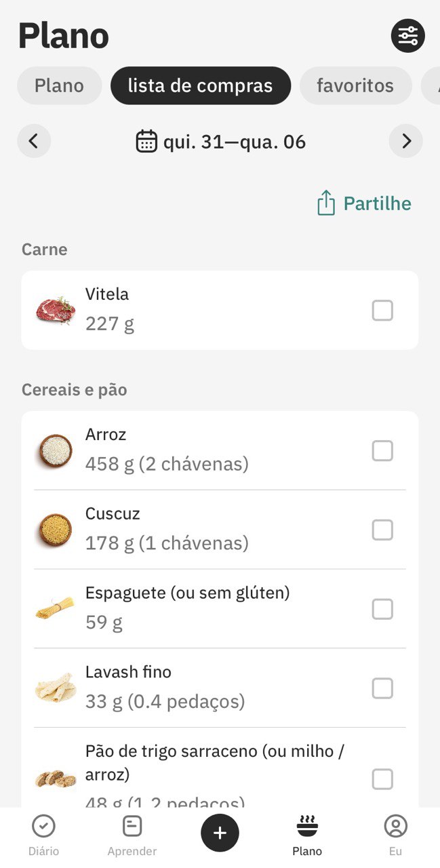This screenshot has width=440, height=868.
Task: Tap the plus add button
Action: pos(220,832)
